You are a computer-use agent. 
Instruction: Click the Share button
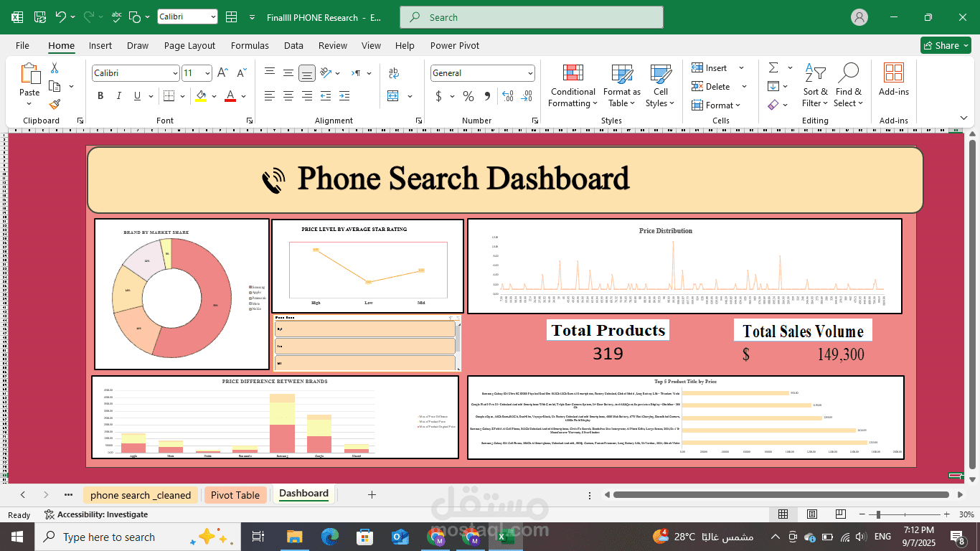click(x=945, y=45)
